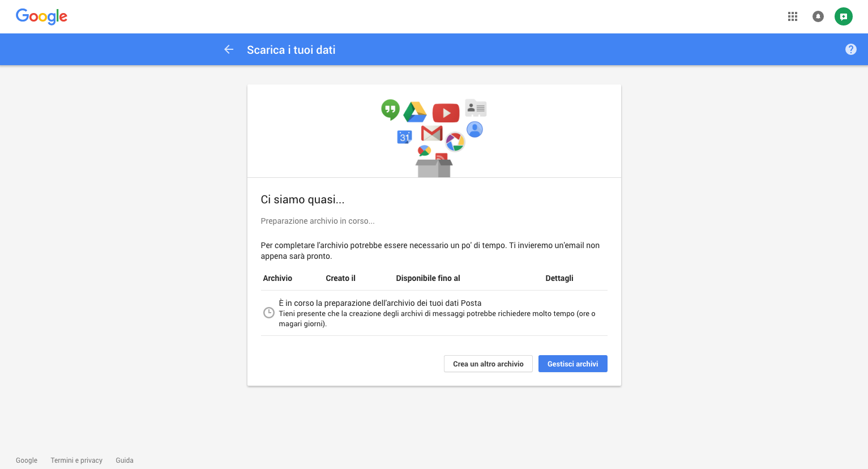Open the notifications bell
Screen dimensions: 868x469
818,16
